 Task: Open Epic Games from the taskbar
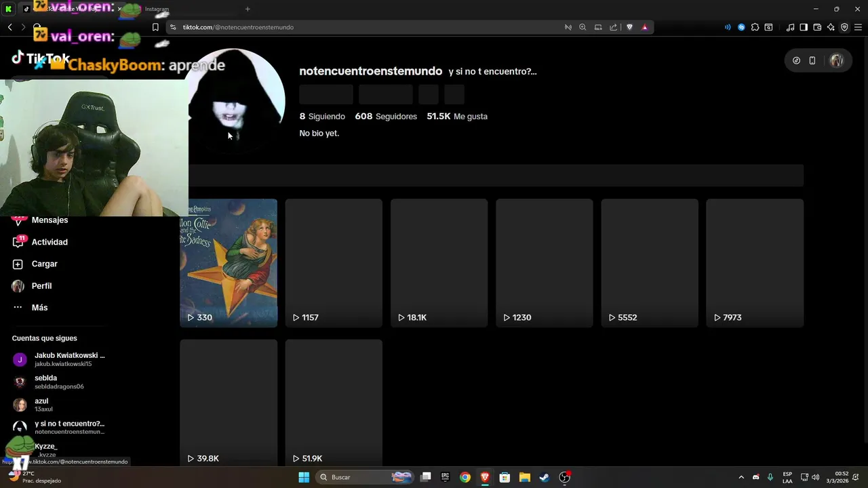tap(446, 477)
